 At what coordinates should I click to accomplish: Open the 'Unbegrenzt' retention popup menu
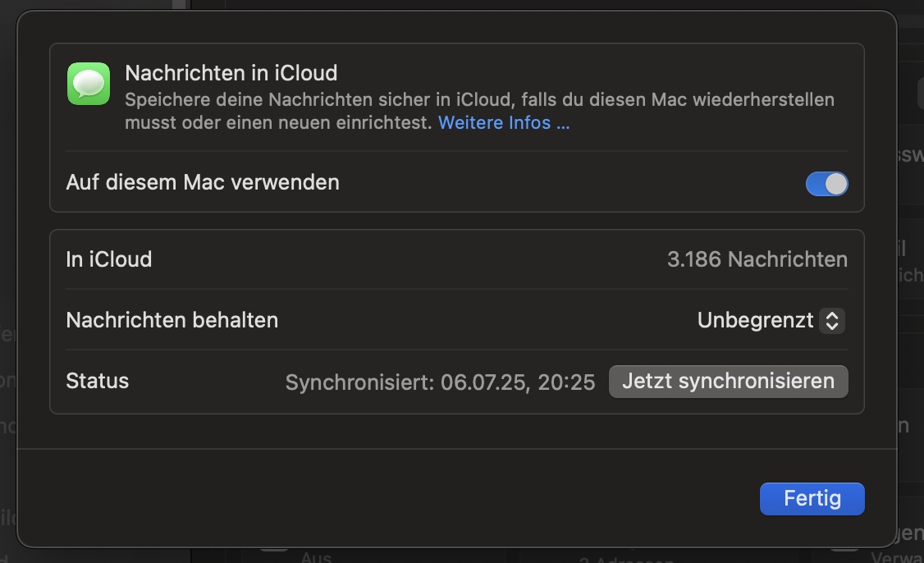click(x=770, y=320)
